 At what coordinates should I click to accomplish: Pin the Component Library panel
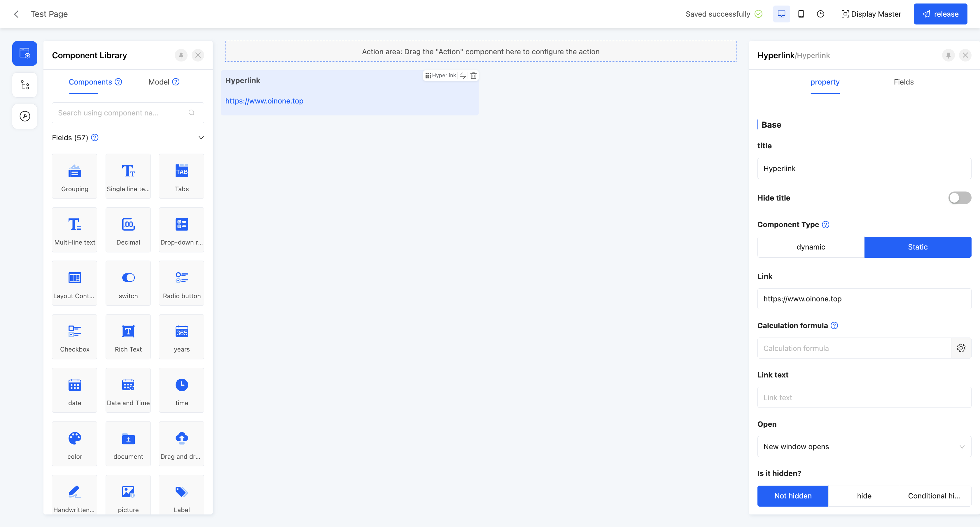tap(181, 55)
